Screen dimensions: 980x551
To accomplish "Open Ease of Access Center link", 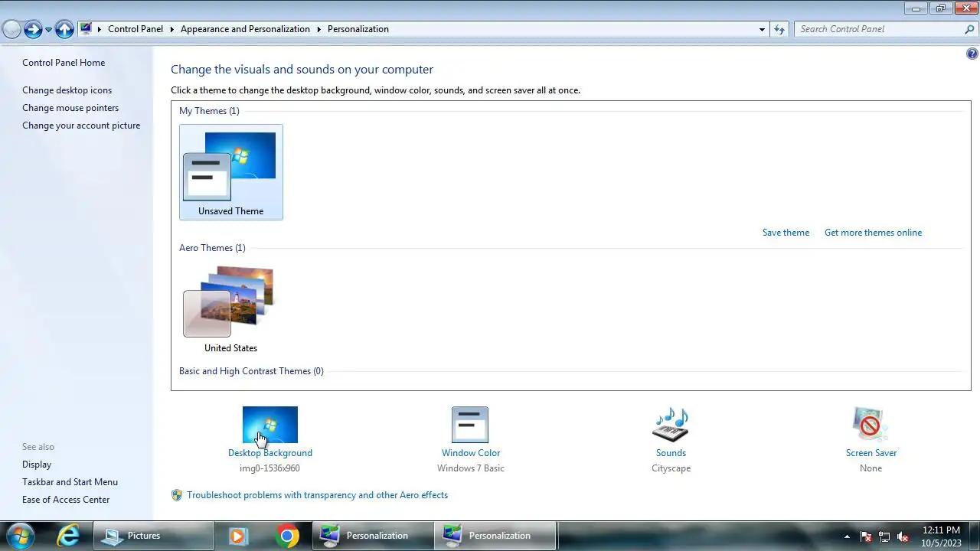I will point(66,500).
